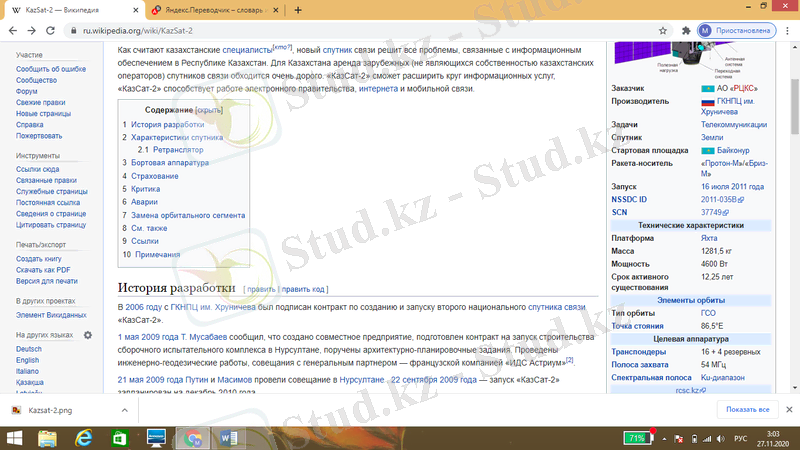Open the monitor app on taskbar

click(156, 438)
